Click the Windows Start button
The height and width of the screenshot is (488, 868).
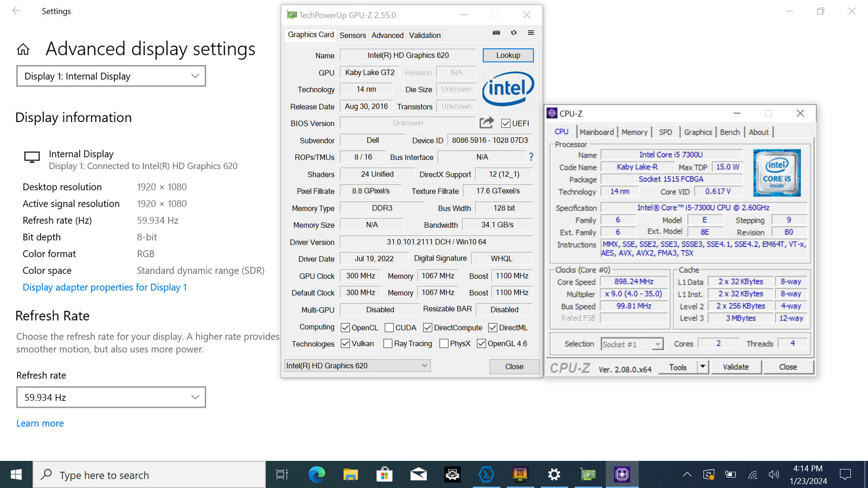pos(16,475)
